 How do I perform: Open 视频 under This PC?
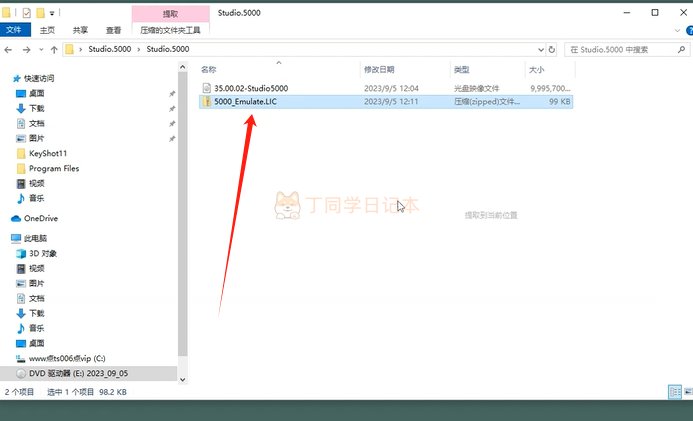(x=36, y=269)
